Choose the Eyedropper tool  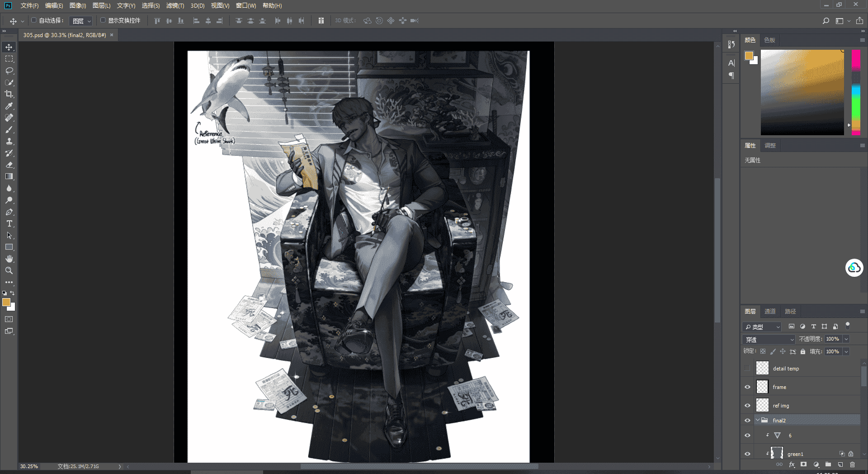9,106
